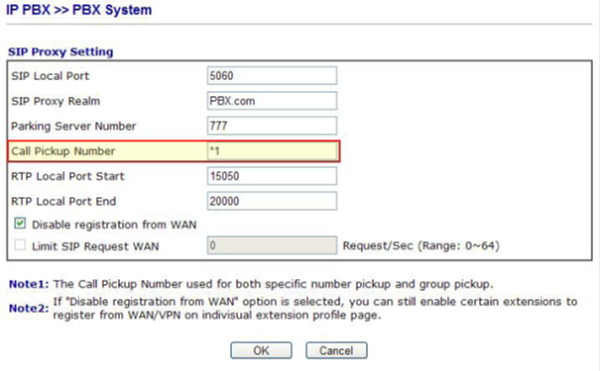The height and width of the screenshot is (371, 600).
Task: Confirm settings with the OK button
Action: coord(261,350)
